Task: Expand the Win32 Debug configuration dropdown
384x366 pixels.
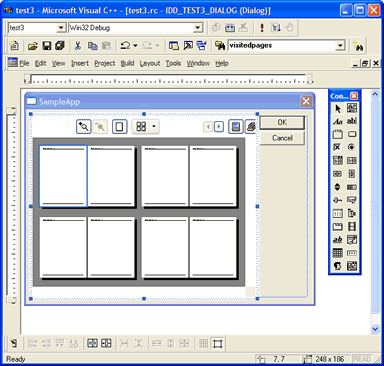Action: pos(198,28)
